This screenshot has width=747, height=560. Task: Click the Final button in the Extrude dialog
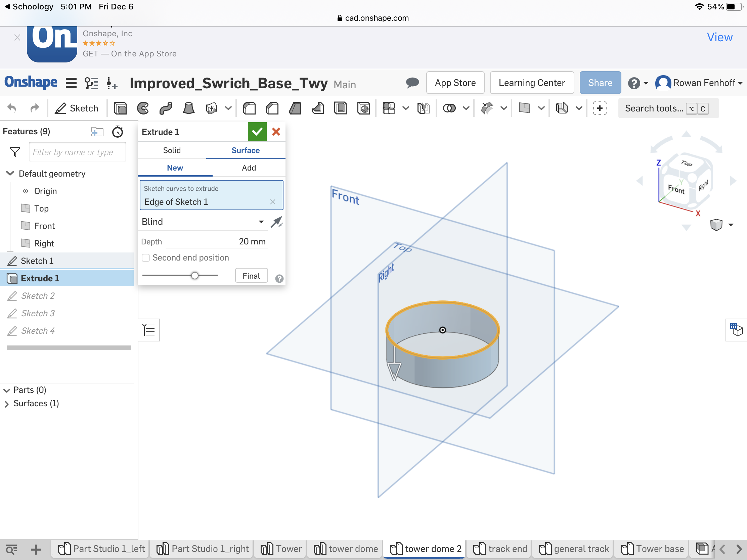pyautogui.click(x=251, y=275)
